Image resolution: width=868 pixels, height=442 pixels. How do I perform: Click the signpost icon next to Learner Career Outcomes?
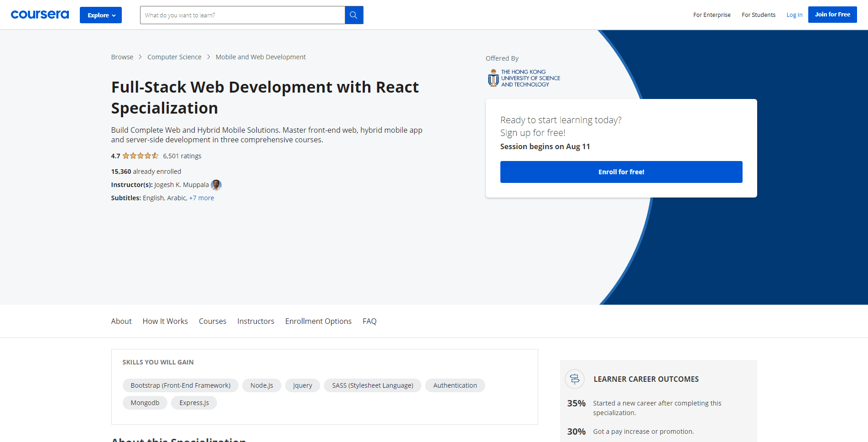click(574, 379)
